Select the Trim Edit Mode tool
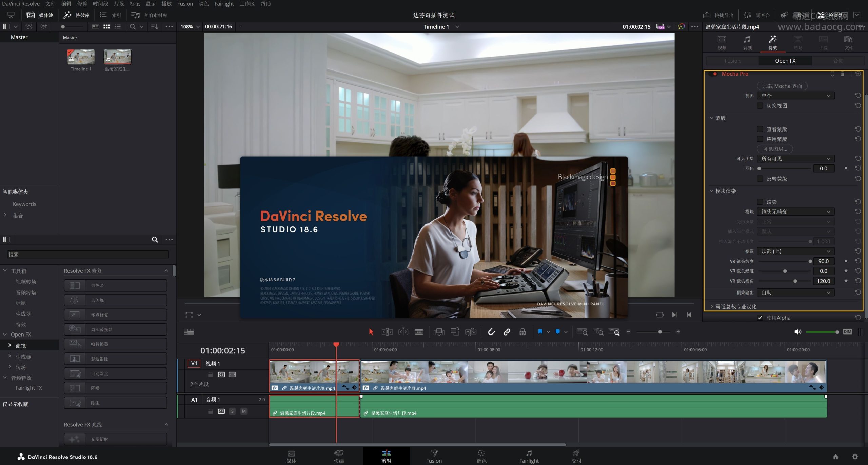This screenshot has width=868, height=465. [x=387, y=332]
